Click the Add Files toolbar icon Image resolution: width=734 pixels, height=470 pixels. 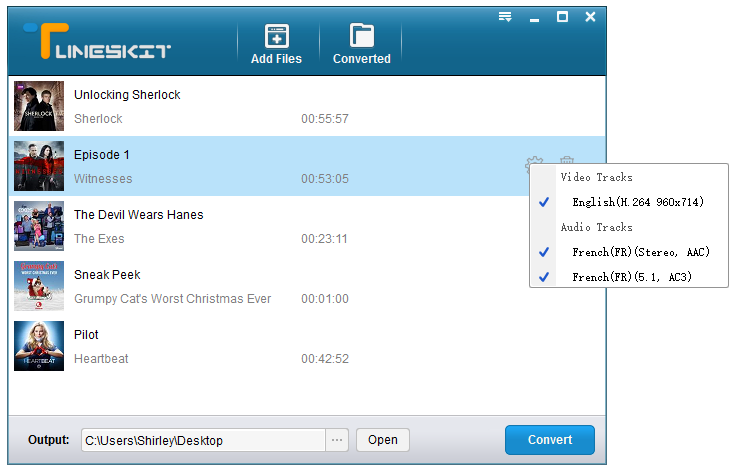[277, 36]
